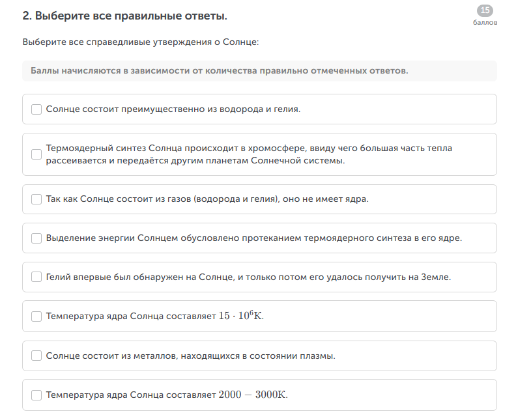Check the box for thermonuclear synthesis in chromosphere
The image size is (531, 420).
coord(36,154)
